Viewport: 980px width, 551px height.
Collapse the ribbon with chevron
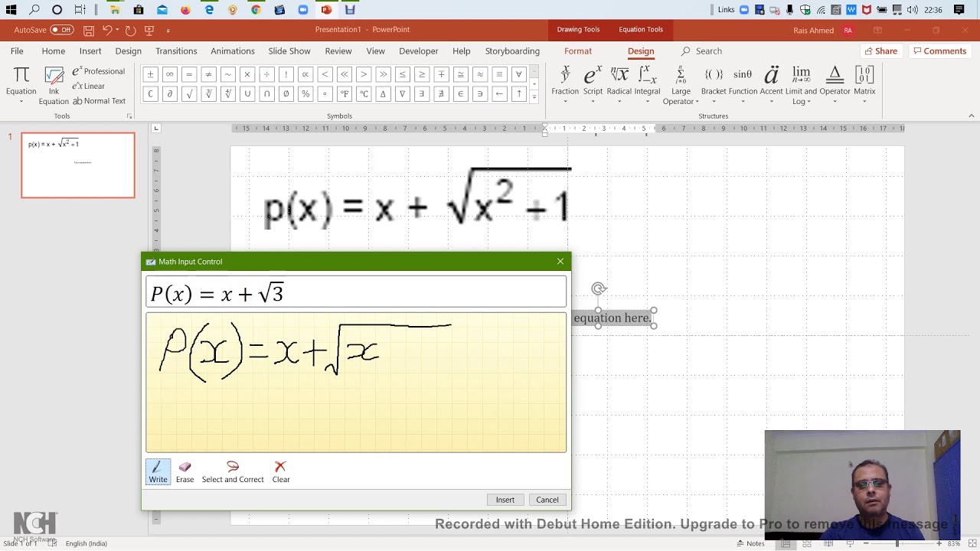click(x=971, y=116)
